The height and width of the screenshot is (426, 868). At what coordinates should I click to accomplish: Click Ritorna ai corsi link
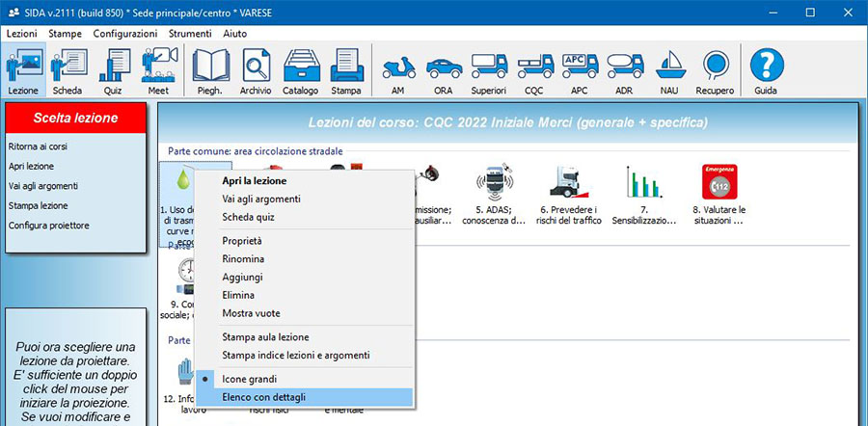38,146
